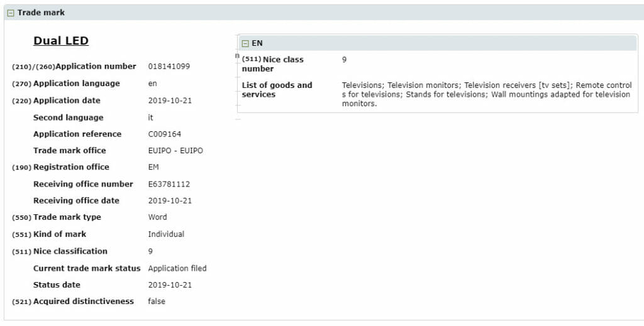Select Acquired distinctiveness value false
The image size is (644, 326).
tap(157, 302)
